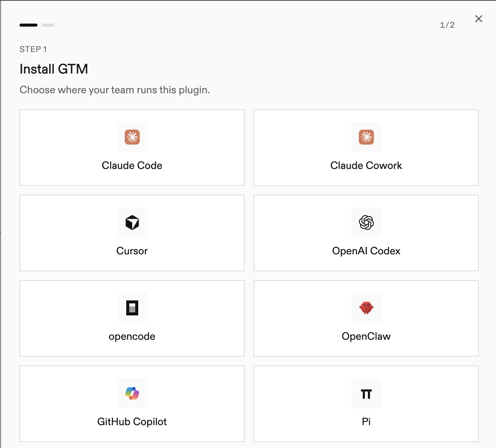
Task: Pick the OpenClaw label
Action: (x=366, y=336)
